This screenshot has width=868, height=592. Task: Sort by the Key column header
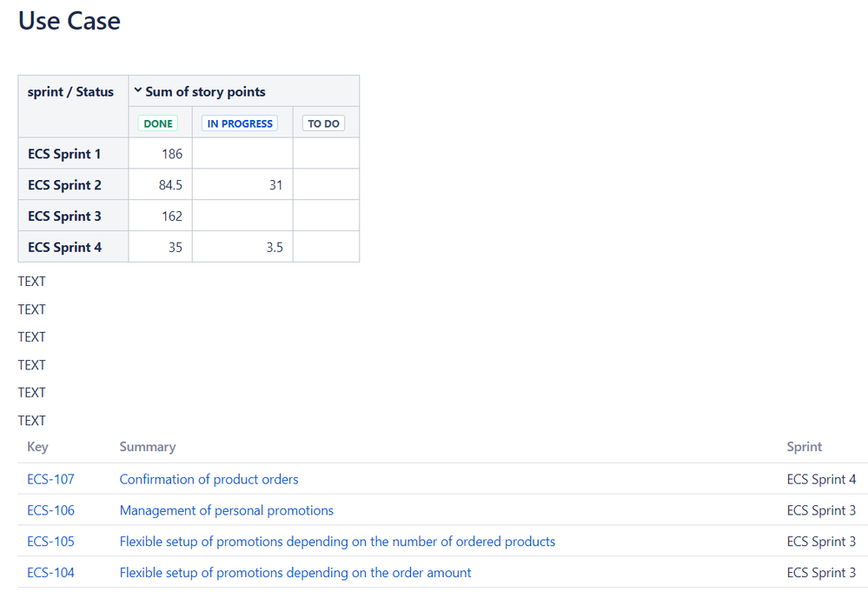[37, 447]
